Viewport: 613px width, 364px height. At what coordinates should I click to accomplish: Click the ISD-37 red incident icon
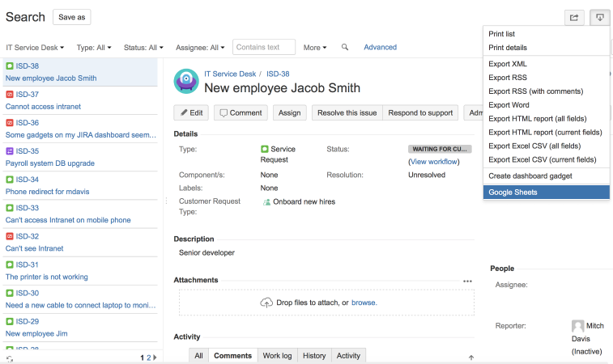10,94
